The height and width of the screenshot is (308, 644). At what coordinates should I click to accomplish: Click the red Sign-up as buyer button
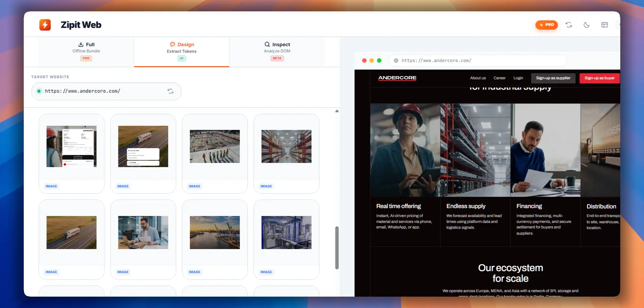[600, 78]
